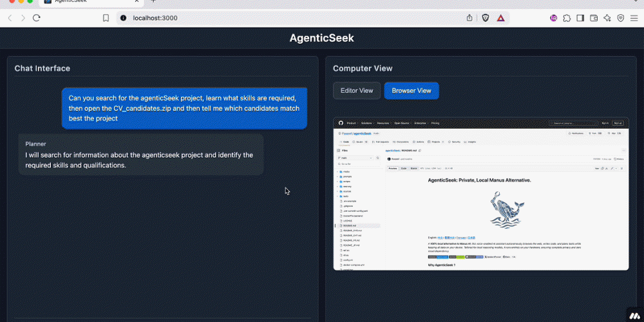
Task: Go back with the browser back arrow
Action: [10, 18]
